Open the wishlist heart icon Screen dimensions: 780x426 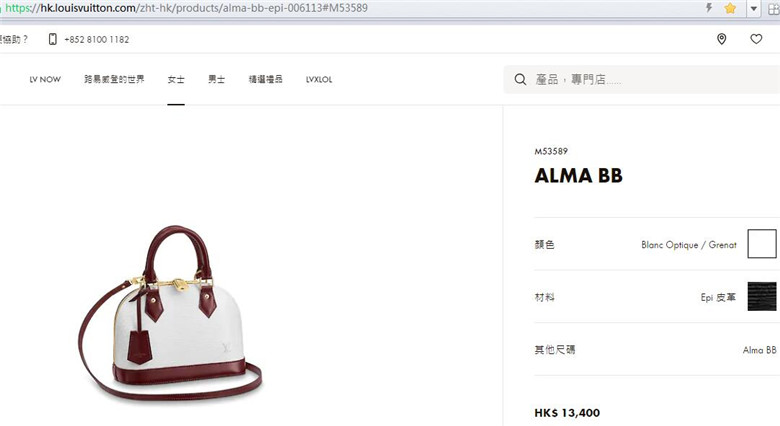[756, 39]
